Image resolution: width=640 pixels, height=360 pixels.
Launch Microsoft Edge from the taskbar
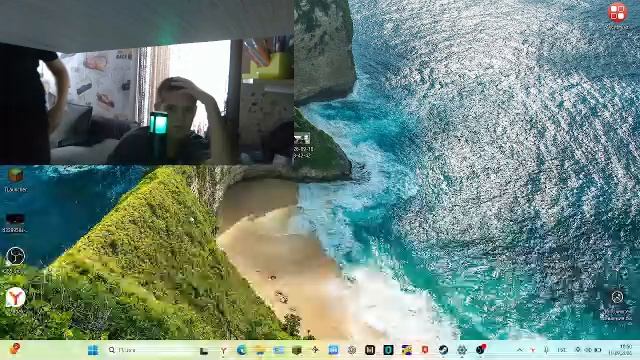241,350
